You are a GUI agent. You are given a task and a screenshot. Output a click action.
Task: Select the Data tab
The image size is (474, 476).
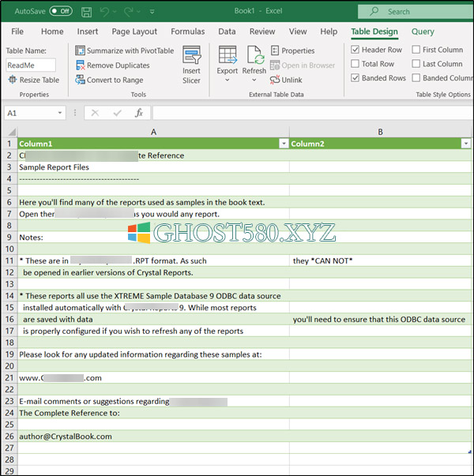(227, 32)
